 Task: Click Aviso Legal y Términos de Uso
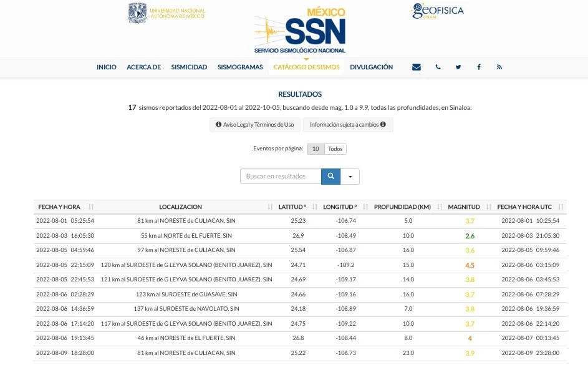(255, 125)
